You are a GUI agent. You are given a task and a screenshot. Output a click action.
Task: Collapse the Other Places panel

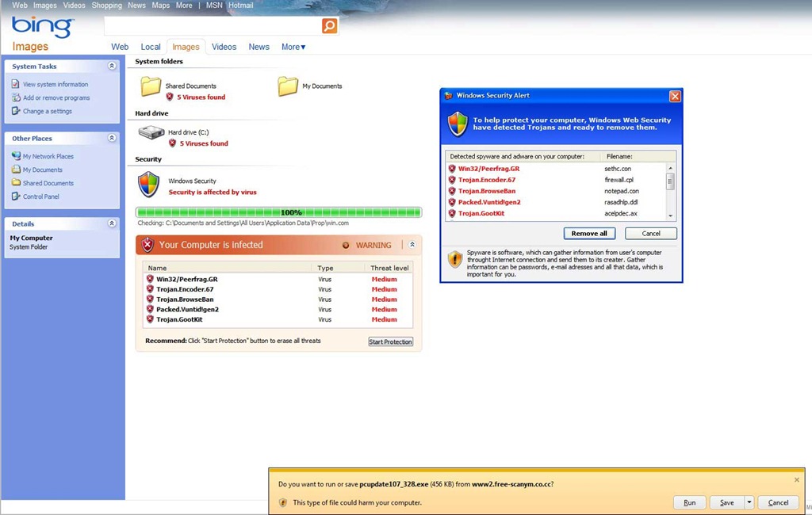pyautogui.click(x=111, y=138)
